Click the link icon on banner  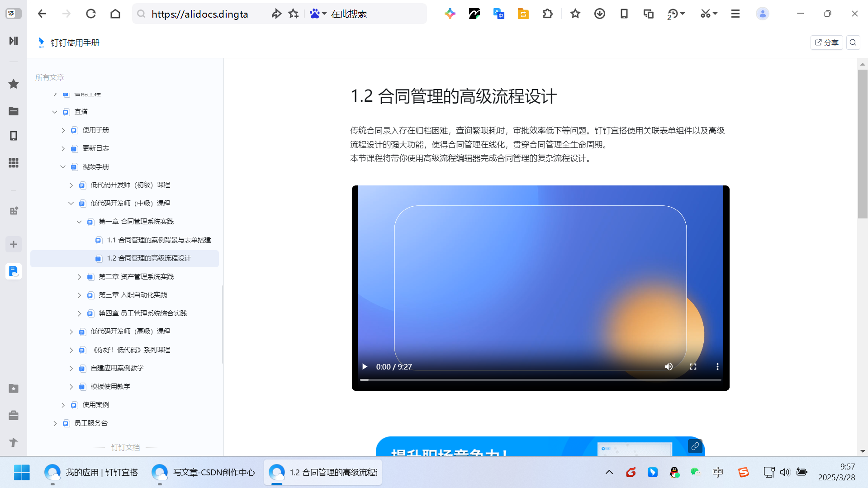695,446
